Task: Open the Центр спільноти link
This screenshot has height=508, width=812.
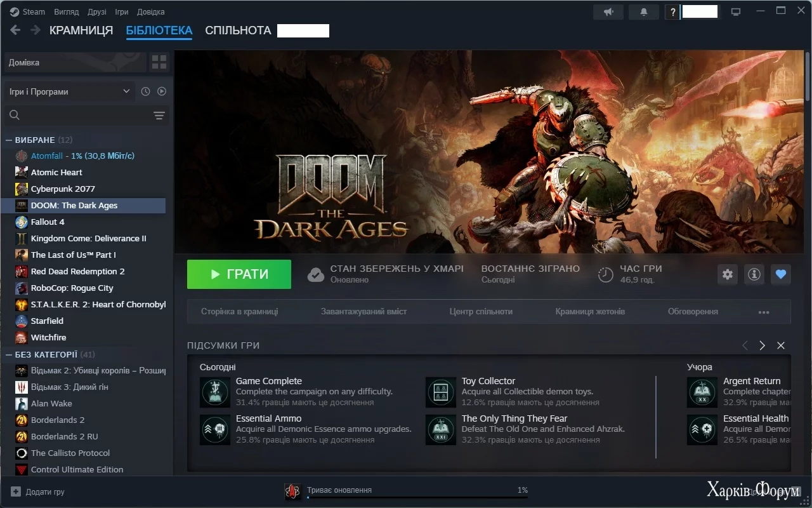Action: pos(481,312)
